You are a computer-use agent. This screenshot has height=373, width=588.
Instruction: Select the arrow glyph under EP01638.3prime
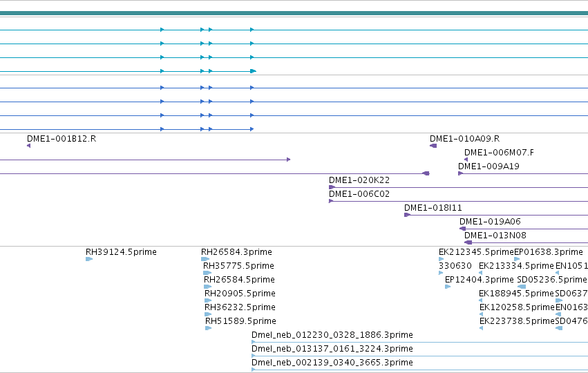click(517, 259)
